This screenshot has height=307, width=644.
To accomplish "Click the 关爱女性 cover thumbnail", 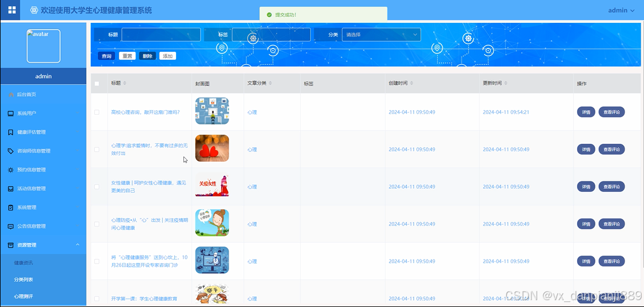I will pos(212,185).
